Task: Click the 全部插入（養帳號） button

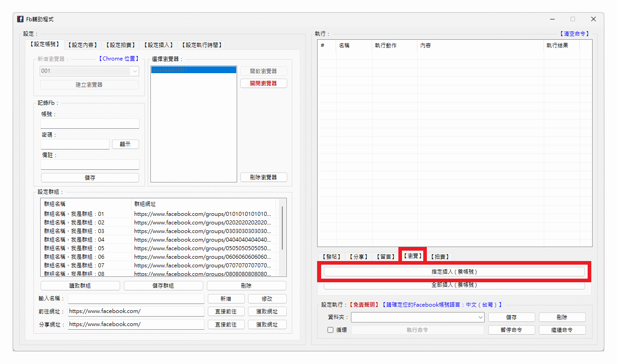Action: tap(454, 285)
